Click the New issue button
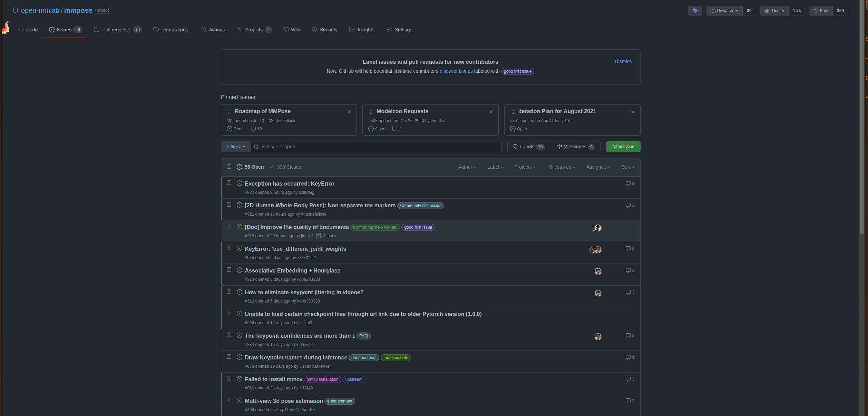This screenshot has height=416, width=868. coord(623,146)
